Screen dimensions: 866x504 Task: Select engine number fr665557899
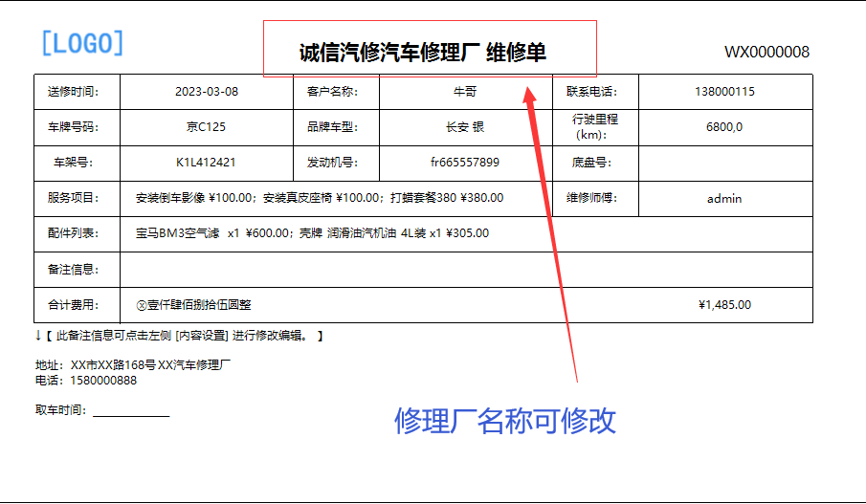[x=465, y=163]
